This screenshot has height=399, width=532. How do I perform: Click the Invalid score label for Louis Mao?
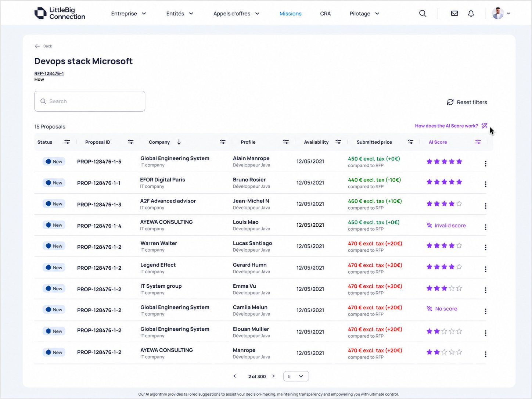446,226
